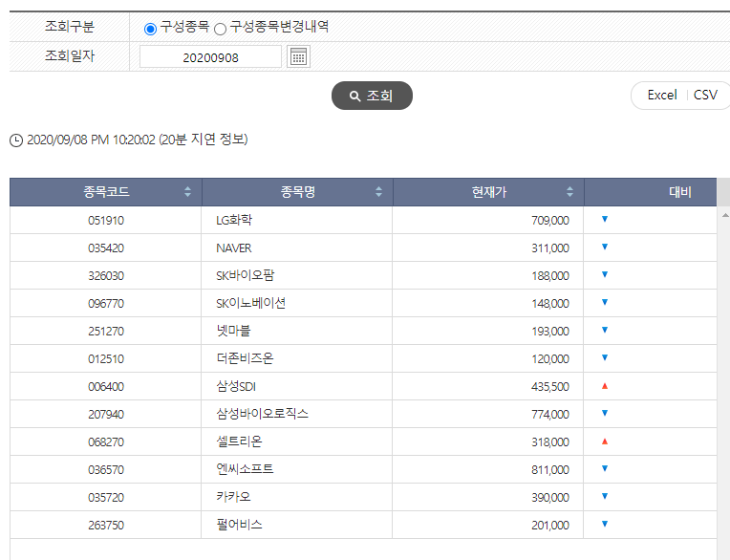Click down arrow icon in 넷마블 row
The width and height of the screenshot is (730, 560).
click(x=605, y=330)
